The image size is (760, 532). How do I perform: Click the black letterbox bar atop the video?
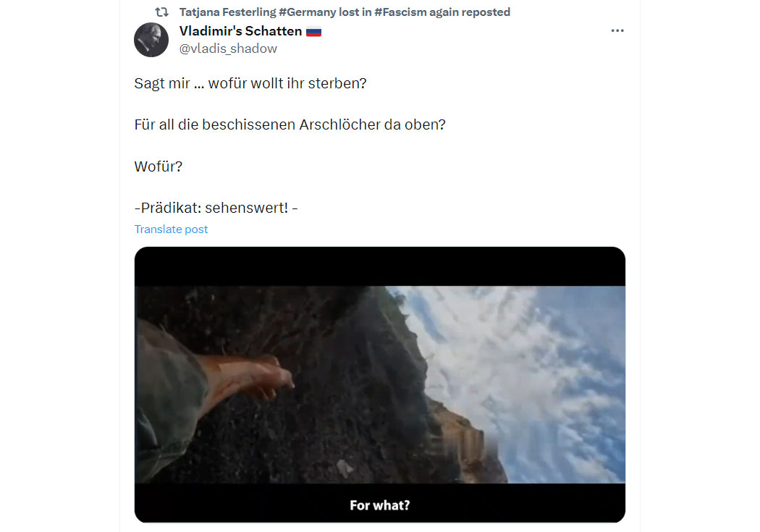(380, 266)
